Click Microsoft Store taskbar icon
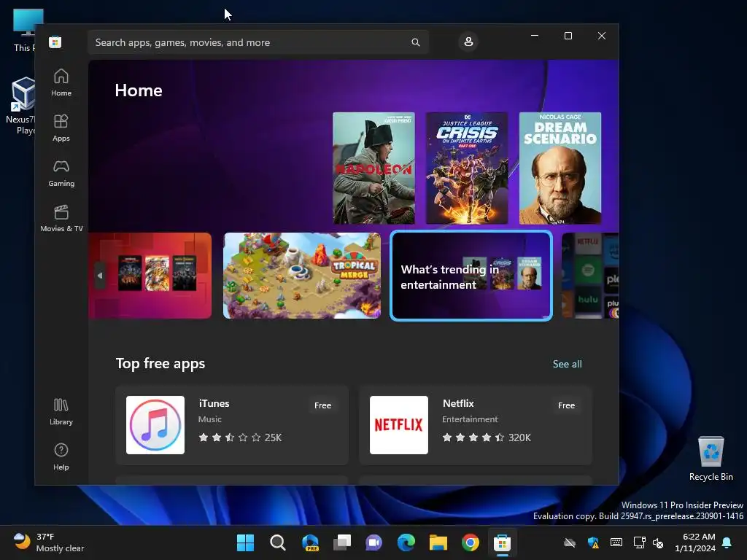The image size is (747, 560). [502, 542]
